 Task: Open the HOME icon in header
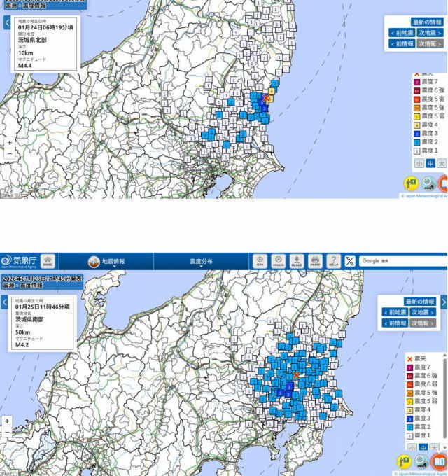pyautogui.click(x=48, y=261)
